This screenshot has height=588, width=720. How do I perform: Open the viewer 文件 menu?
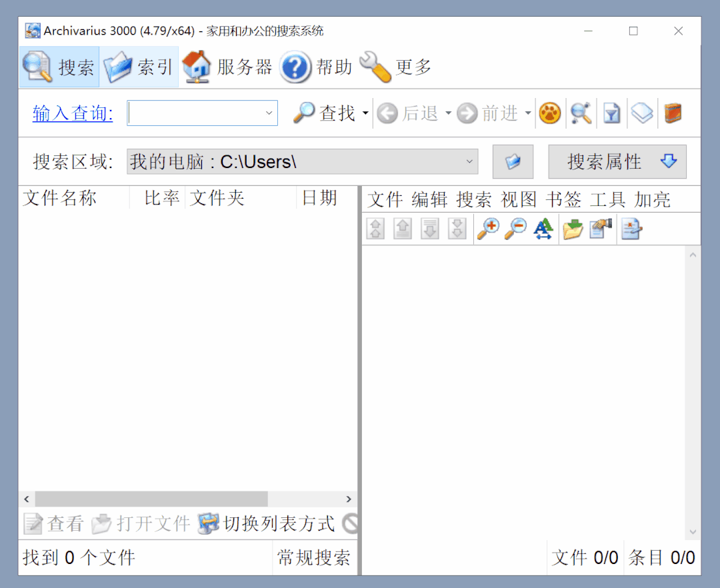pos(385,200)
